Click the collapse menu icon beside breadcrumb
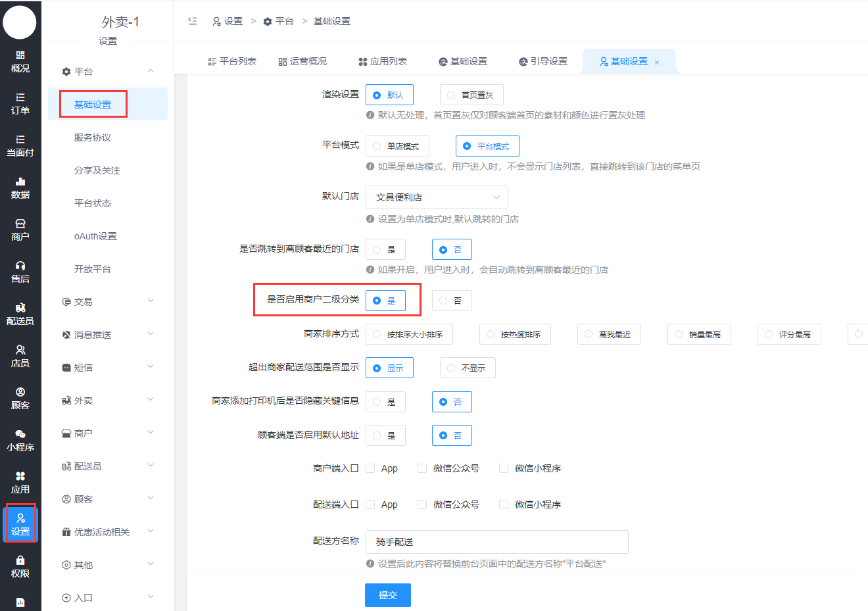Viewport: 868px width, 611px height. 193,21
